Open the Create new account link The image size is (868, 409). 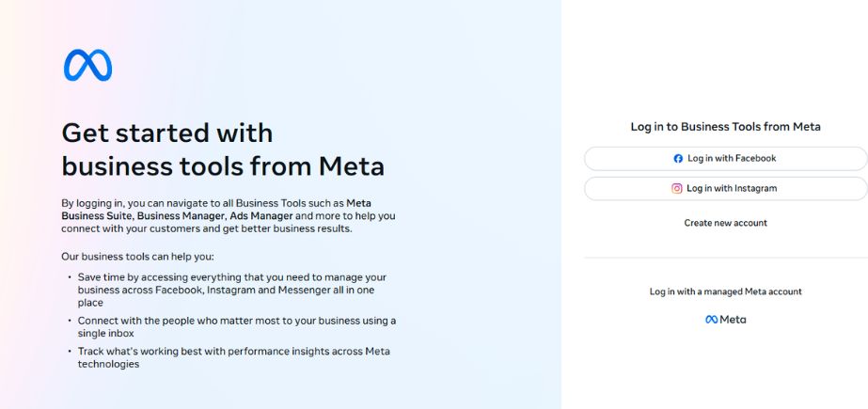click(726, 223)
